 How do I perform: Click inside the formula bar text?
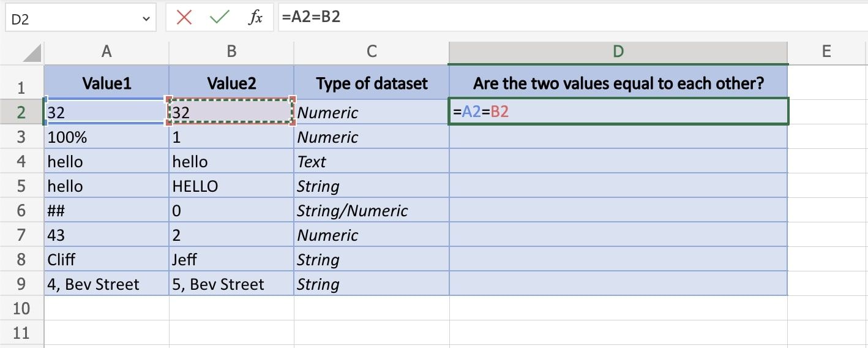point(551,18)
